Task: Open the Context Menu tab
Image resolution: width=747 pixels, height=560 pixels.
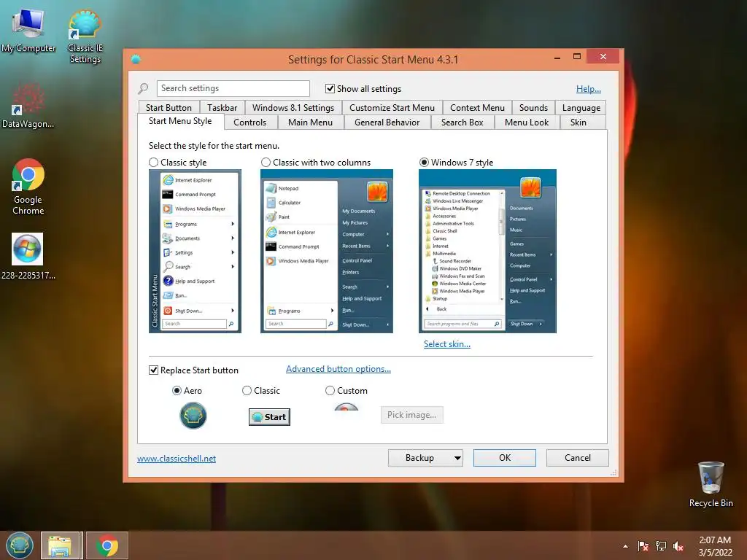Action: (477, 108)
